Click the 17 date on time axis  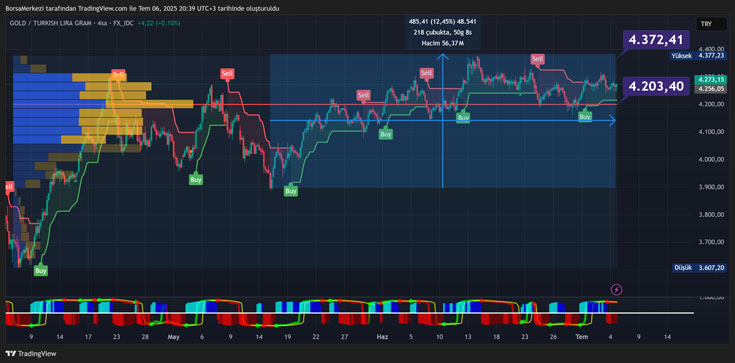tap(88, 336)
